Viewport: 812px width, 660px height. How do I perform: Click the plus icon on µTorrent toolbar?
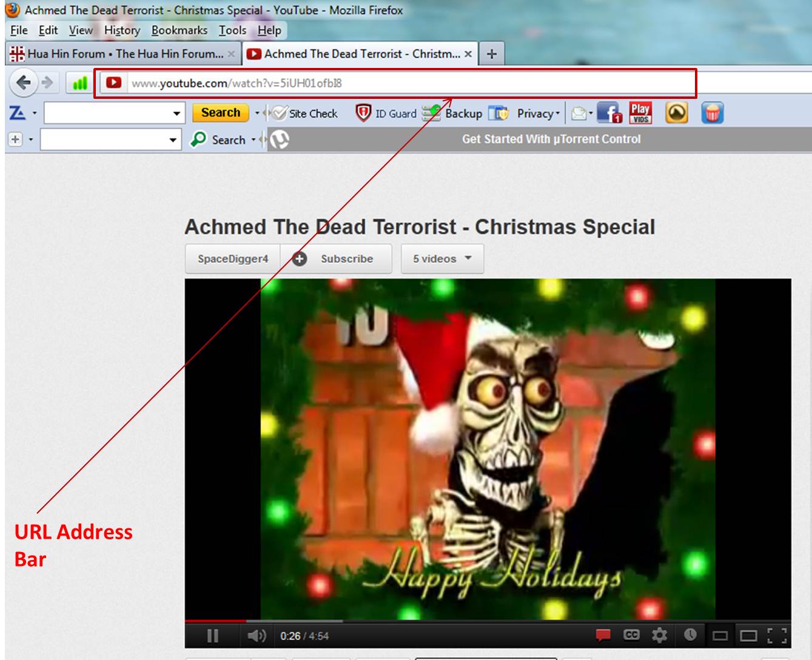[15, 140]
